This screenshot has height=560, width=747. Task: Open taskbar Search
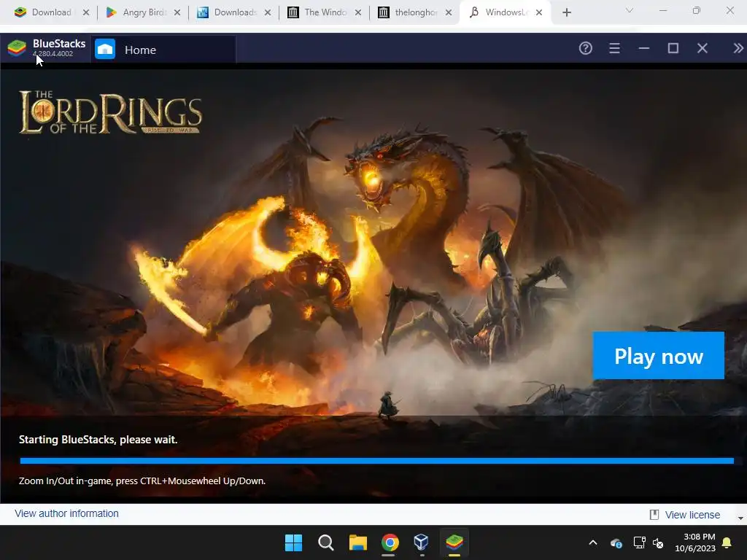[x=326, y=542]
